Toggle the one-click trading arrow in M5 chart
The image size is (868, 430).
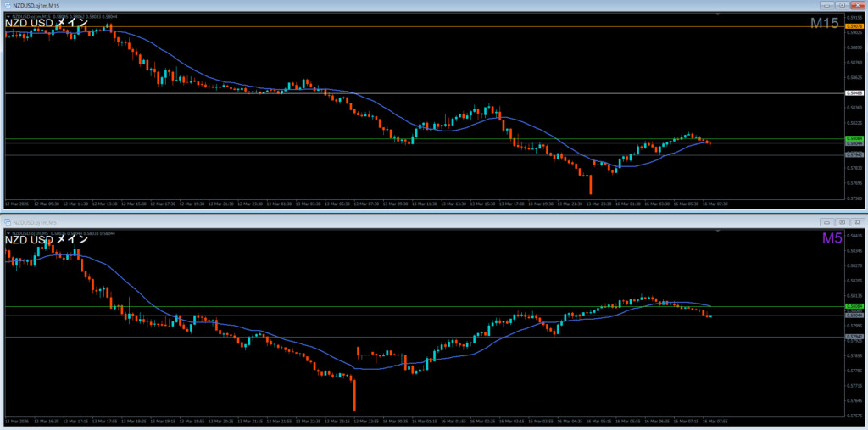(8, 232)
